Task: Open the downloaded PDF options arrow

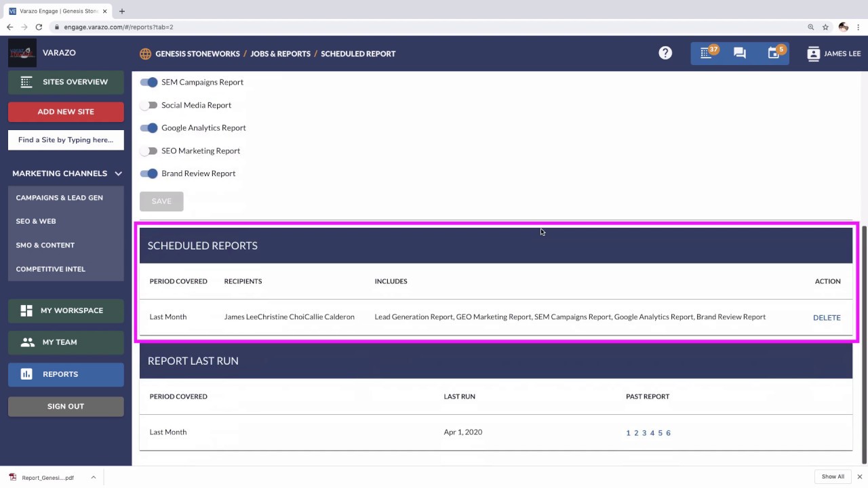Action: tap(93, 477)
